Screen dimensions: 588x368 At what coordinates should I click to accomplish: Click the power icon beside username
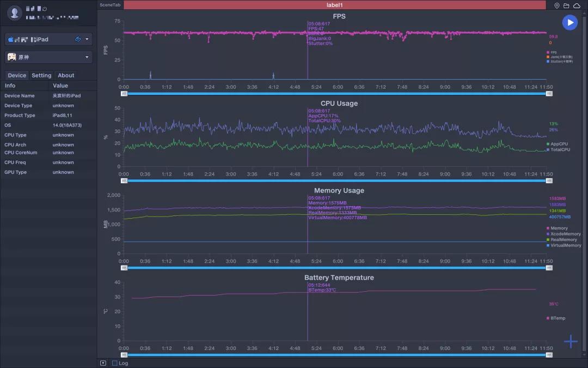click(45, 9)
